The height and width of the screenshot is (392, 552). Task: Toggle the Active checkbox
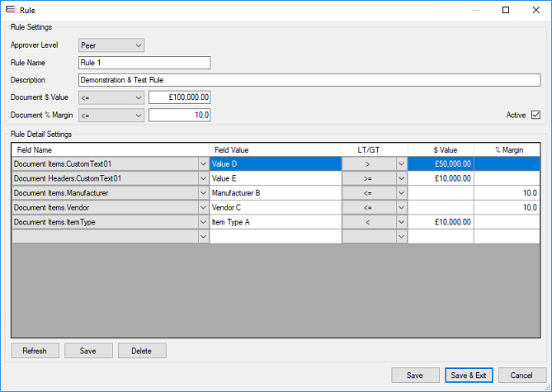click(x=535, y=115)
